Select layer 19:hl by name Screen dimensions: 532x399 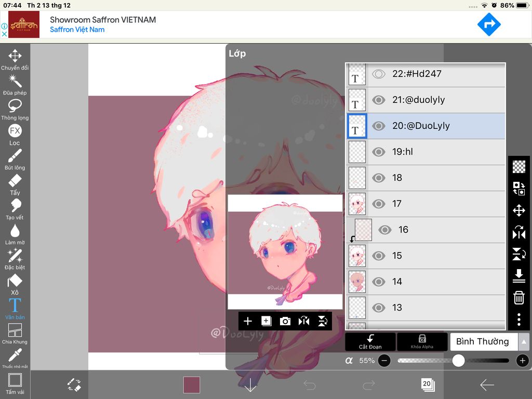(x=403, y=152)
